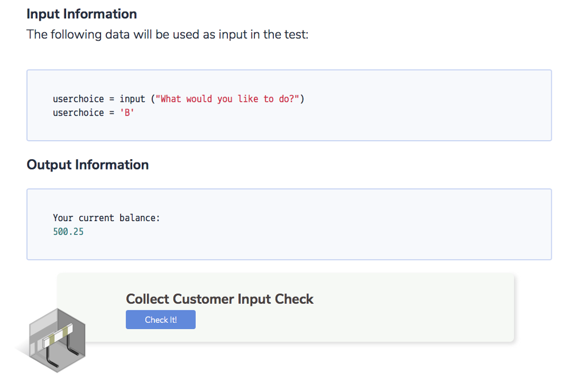Click the green output value 500.25

[x=68, y=231]
